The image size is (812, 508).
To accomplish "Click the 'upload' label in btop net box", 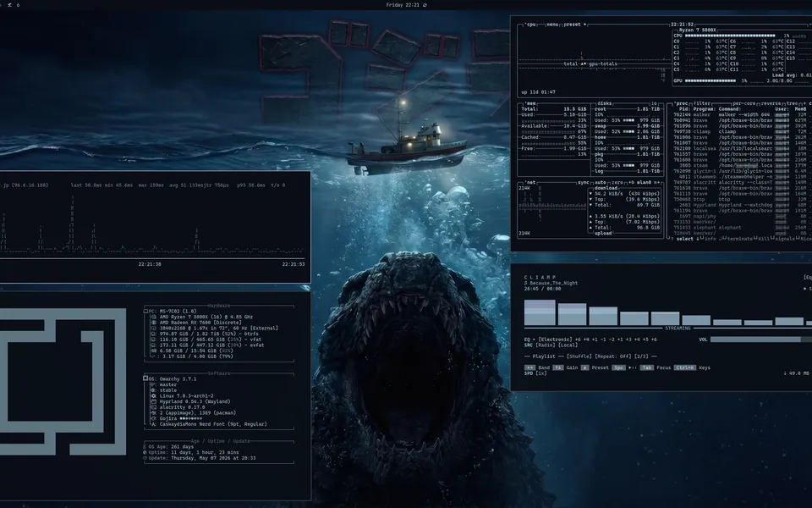I will point(603,234).
